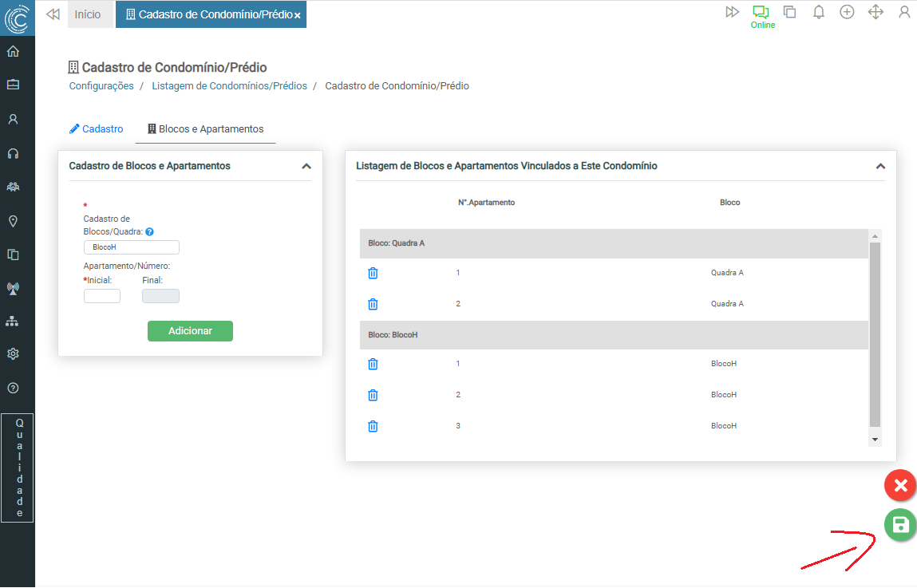Collapse the Listagem de Blocos panel
This screenshot has width=917, height=588.
(880, 167)
